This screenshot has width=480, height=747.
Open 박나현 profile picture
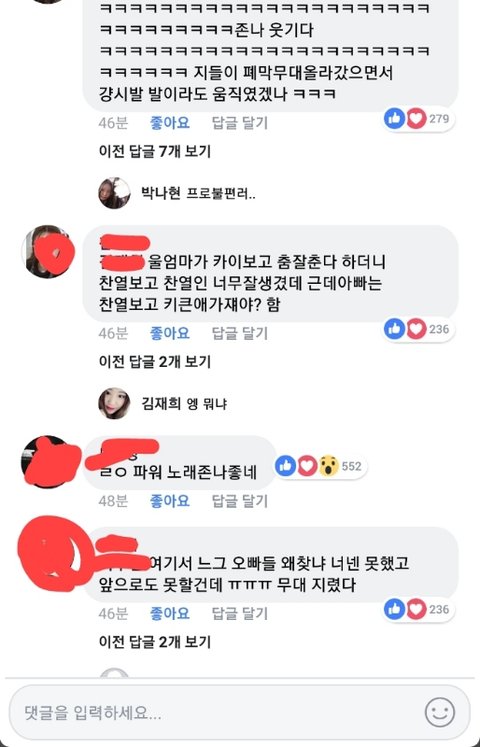point(114,193)
